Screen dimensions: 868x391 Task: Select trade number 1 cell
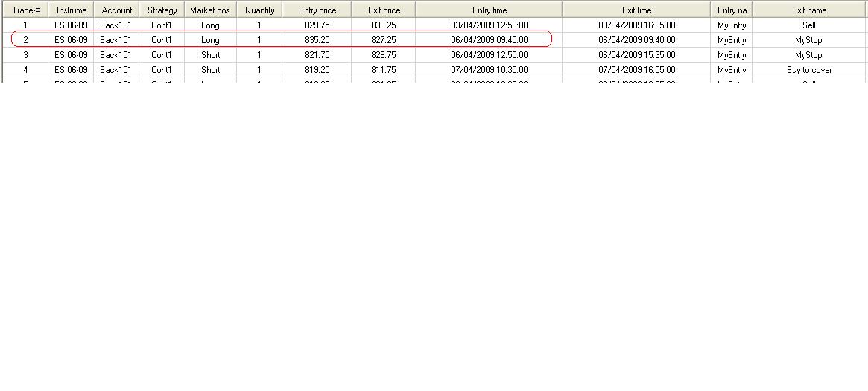point(25,25)
